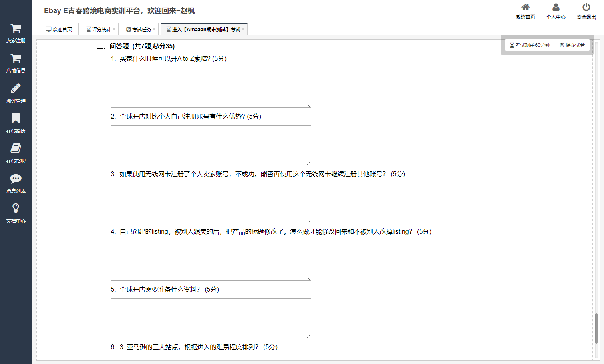604x364 pixels.
Task: Select the Amazon期末测试 exam tab
Action: 203,29
